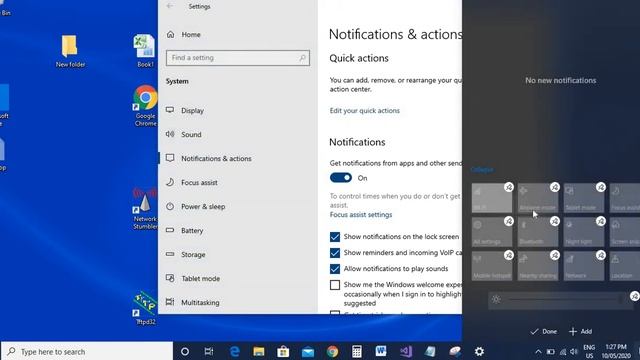This screenshot has width=640, height=360.
Task: Open Word from the taskbar
Action: point(381,351)
